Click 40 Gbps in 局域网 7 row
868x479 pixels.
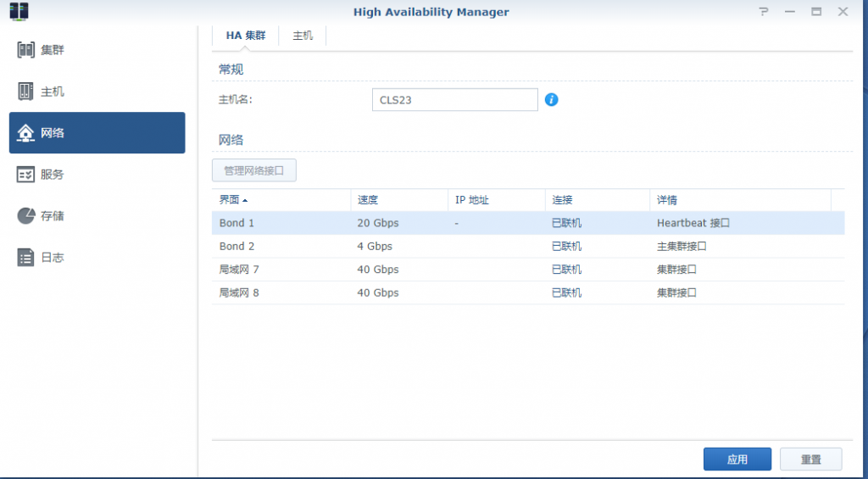pos(378,270)
